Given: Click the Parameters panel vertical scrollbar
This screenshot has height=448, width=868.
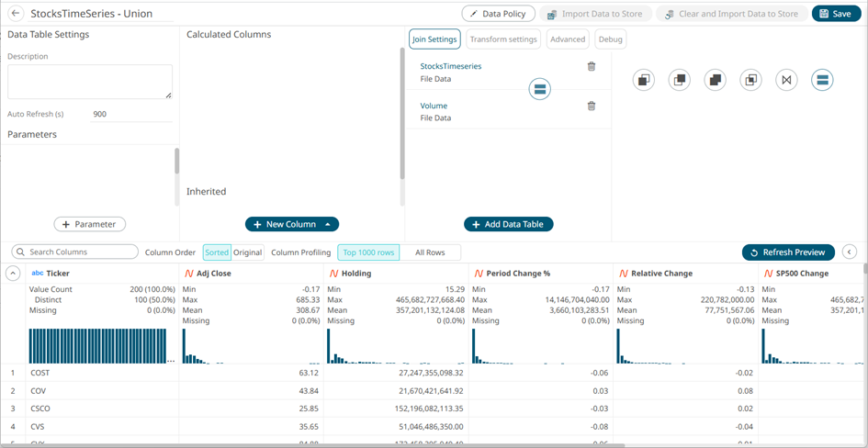Looking at the screenshot, I should point(176,162).
